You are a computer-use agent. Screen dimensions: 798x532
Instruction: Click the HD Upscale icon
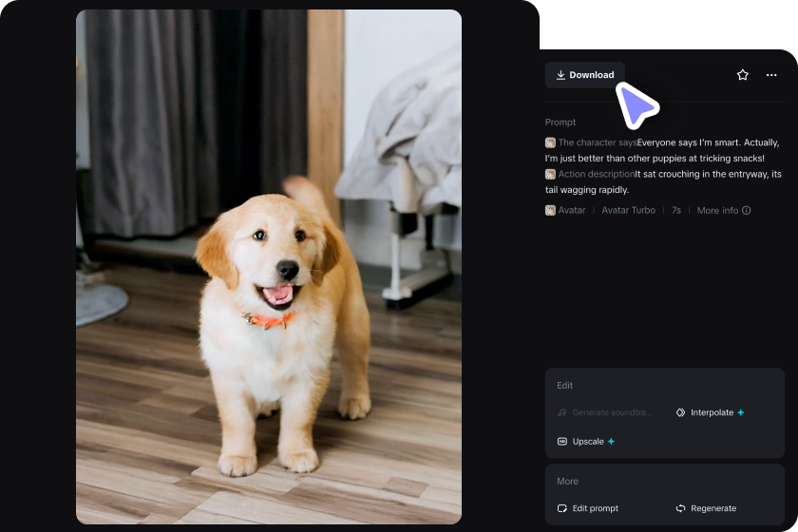pos(562,442)
